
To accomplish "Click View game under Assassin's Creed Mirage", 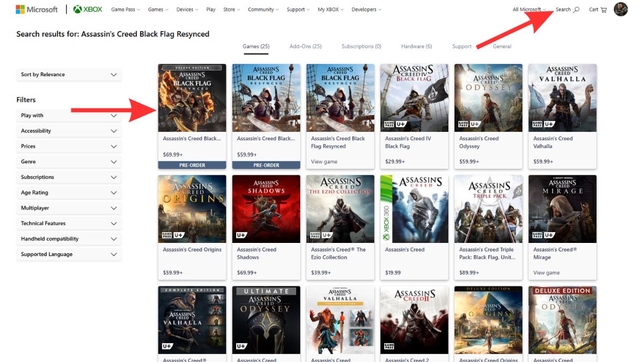I will click(546, 273).
